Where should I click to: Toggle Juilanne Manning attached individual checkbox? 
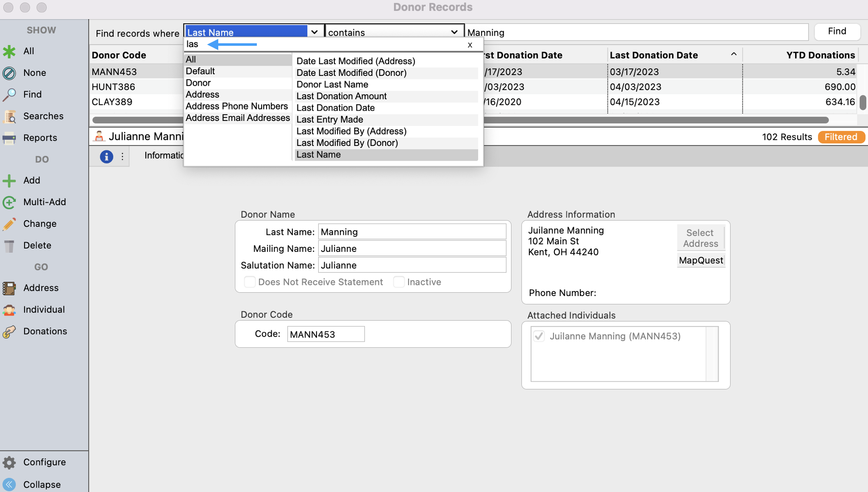[x=539, y=336]
